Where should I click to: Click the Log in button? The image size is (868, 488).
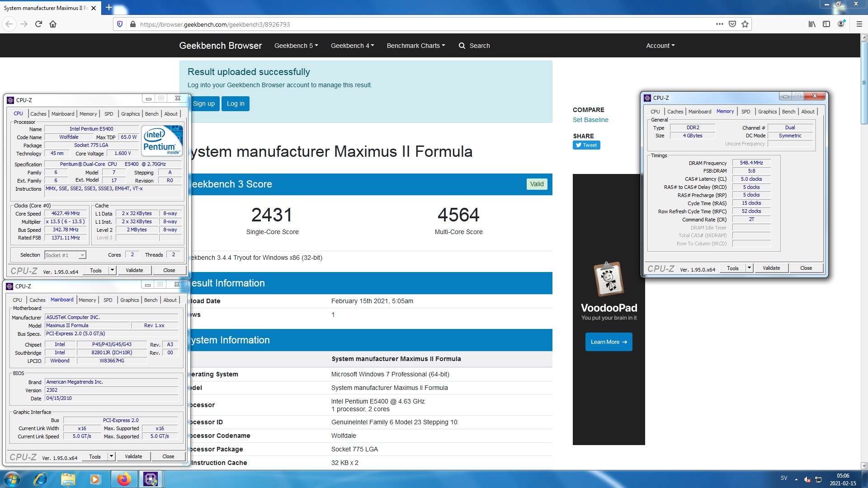[x=236, y=103]
